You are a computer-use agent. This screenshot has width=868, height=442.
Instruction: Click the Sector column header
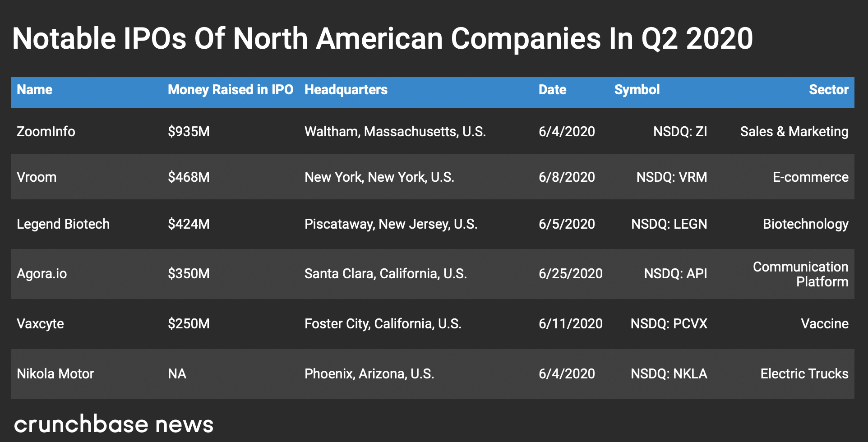coord(828,90)
